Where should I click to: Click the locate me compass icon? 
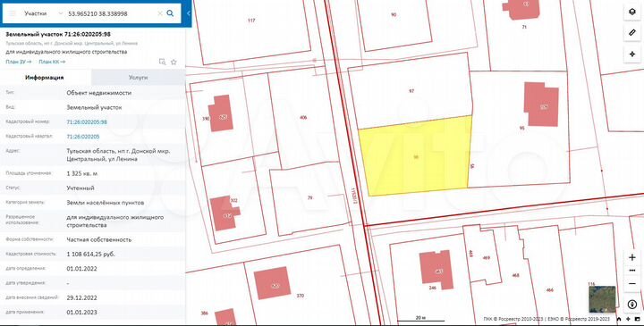click(632, 54)
